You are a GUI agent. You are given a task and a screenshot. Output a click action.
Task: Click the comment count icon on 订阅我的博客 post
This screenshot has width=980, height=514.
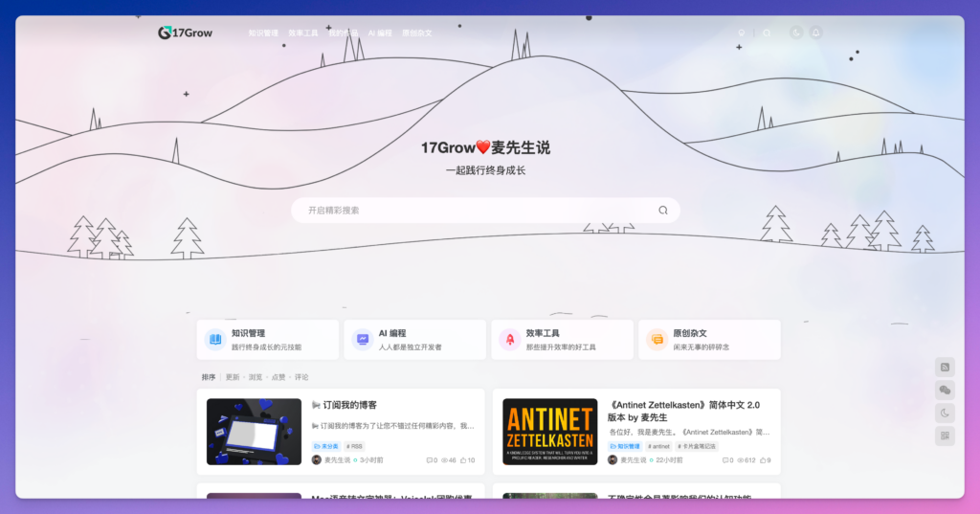[430, 460]
